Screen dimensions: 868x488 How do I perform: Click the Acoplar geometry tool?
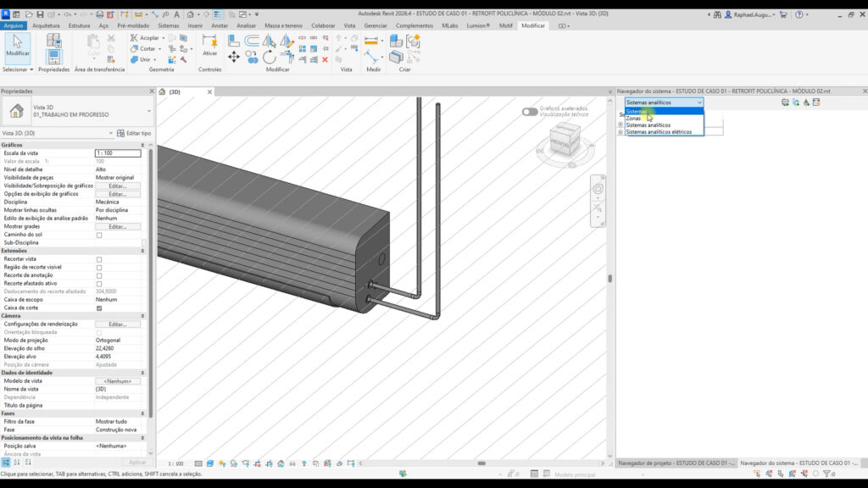147,37
